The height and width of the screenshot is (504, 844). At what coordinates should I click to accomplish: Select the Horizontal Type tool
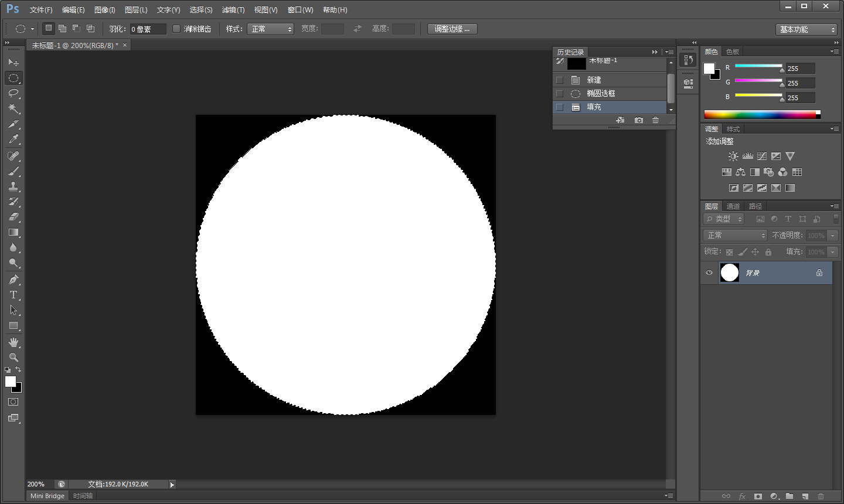tap(13, 295)
